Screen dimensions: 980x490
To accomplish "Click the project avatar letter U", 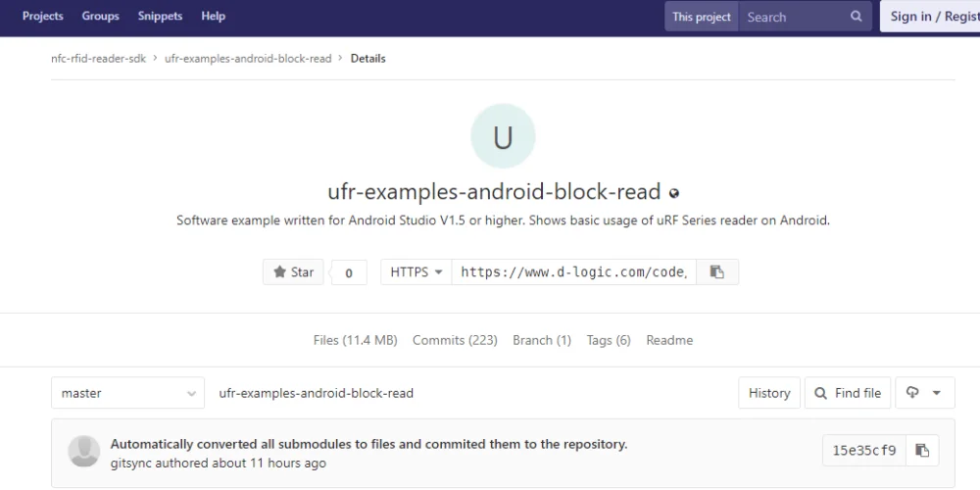I will [x=503, y=136].
